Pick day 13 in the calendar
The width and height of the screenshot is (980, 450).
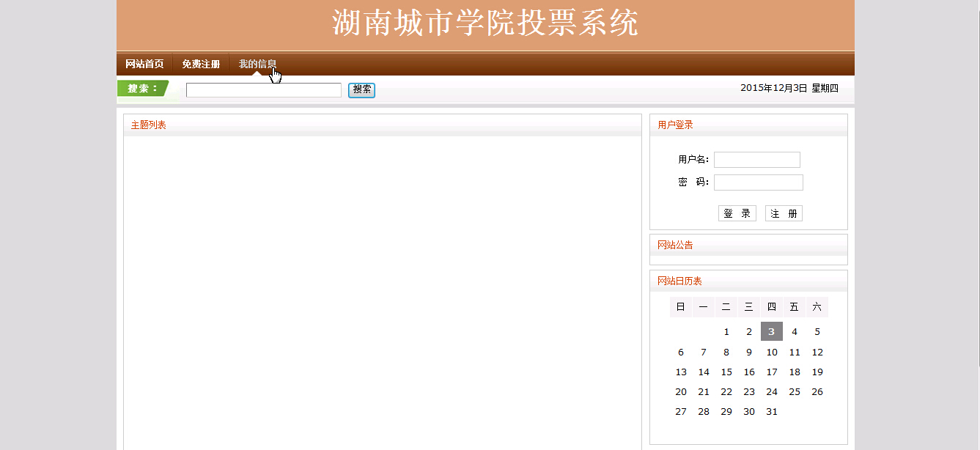(681, 372)
